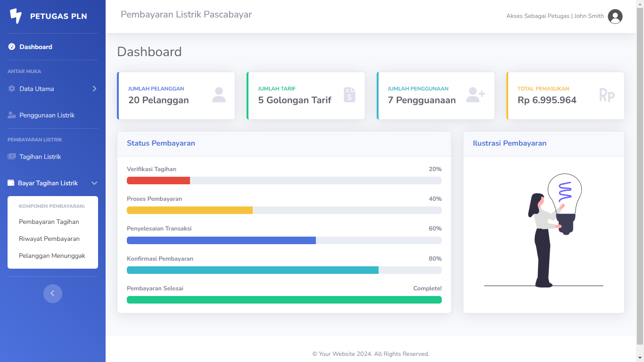This screenshot has height=362, width=644.
Task: Click the TOTAL PEMASUKAN card label
Action: tap(543, 89)
